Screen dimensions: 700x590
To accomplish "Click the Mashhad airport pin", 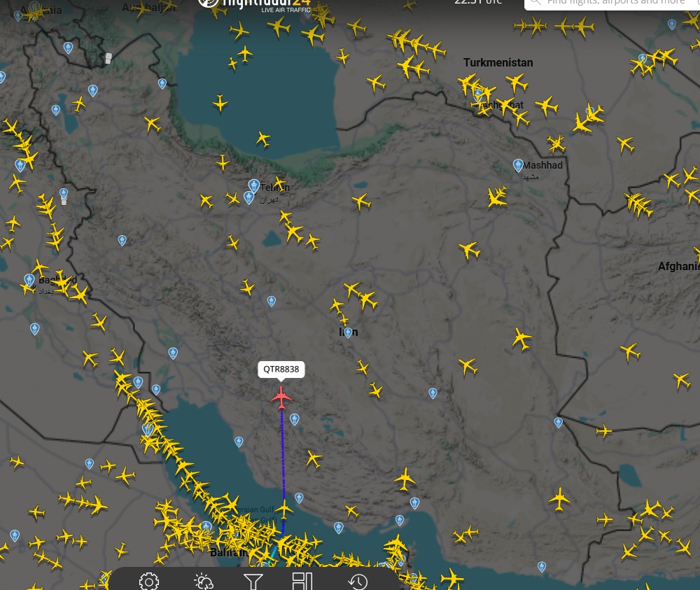I will (518, 166).
